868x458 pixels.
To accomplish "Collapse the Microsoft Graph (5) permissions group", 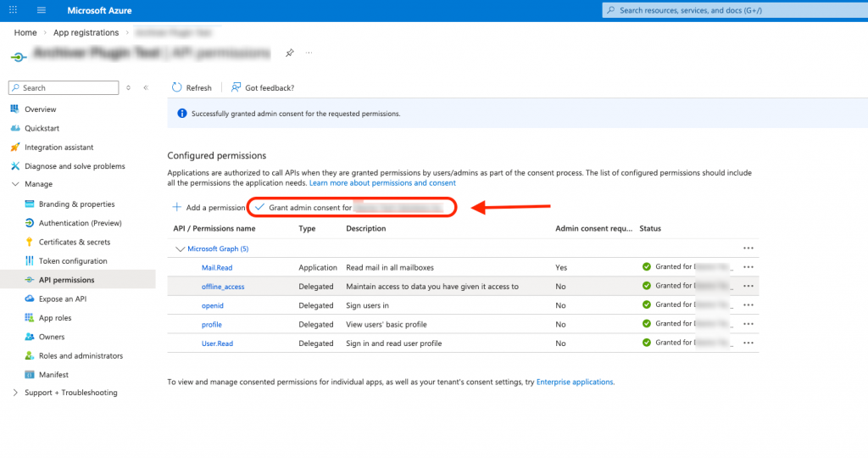I will click(180, 249).
